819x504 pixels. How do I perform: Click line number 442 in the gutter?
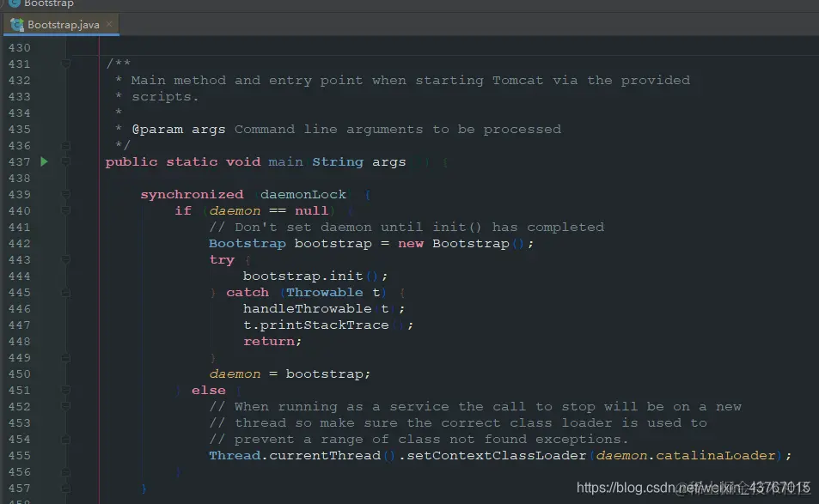(x=19, y=244)
